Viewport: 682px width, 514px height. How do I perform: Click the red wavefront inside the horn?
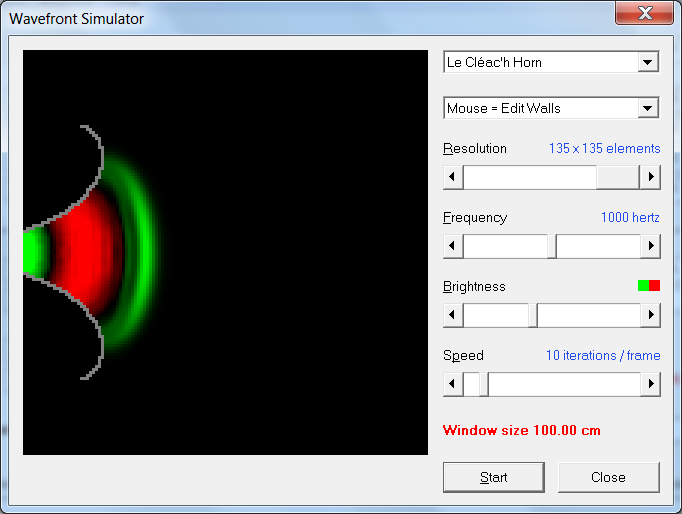point(87,252)
